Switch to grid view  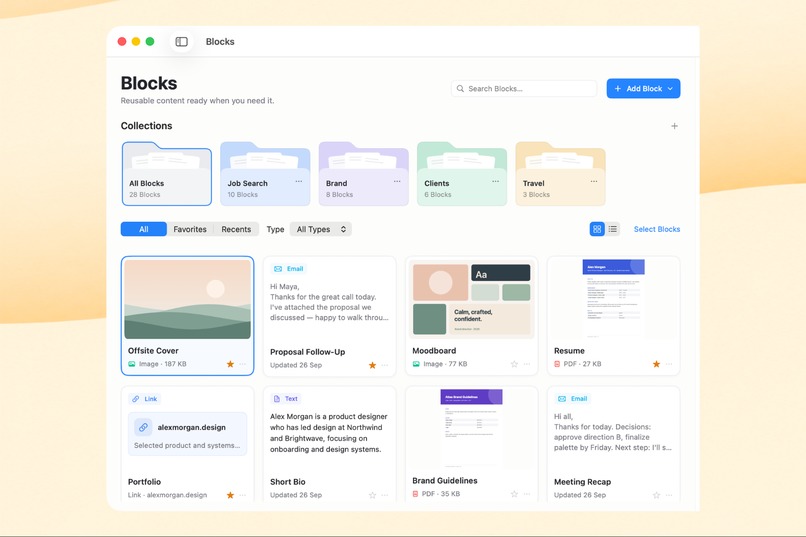click(x=597, y=229)
